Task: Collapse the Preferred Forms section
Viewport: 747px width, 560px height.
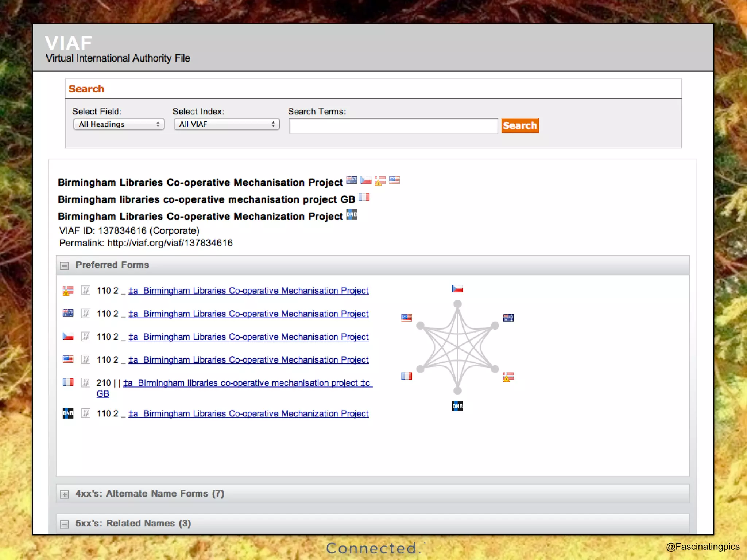Action: pos(65,266)
